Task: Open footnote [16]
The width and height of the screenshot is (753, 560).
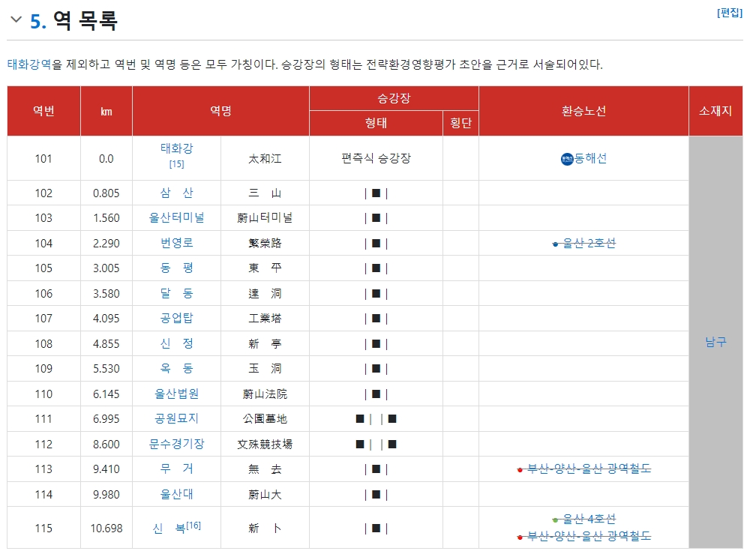Action: 193,526
